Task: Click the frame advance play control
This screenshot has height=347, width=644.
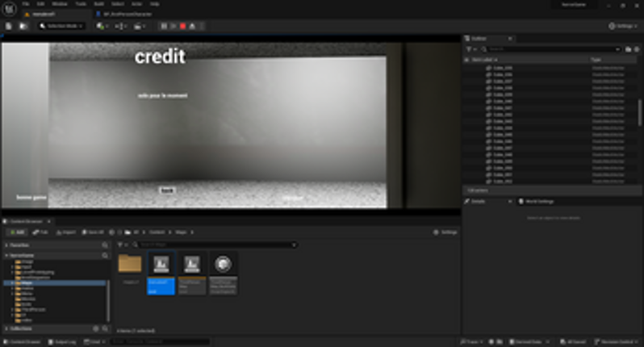Action: 174,26
